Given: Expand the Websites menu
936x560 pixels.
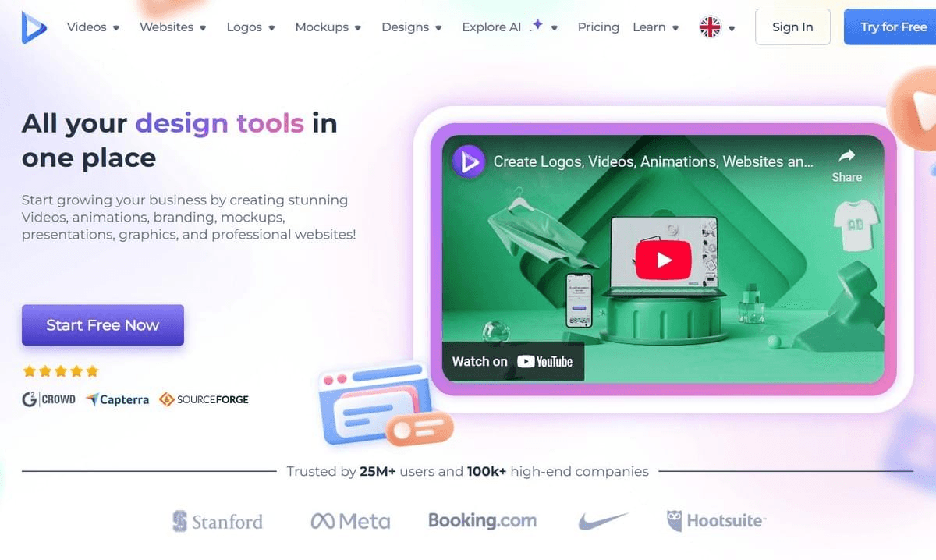Looking at the screenshot, I should 172,27.
